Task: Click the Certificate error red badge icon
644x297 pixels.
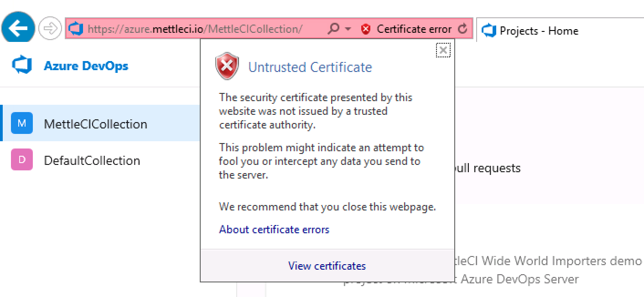Action: point(366,29)
